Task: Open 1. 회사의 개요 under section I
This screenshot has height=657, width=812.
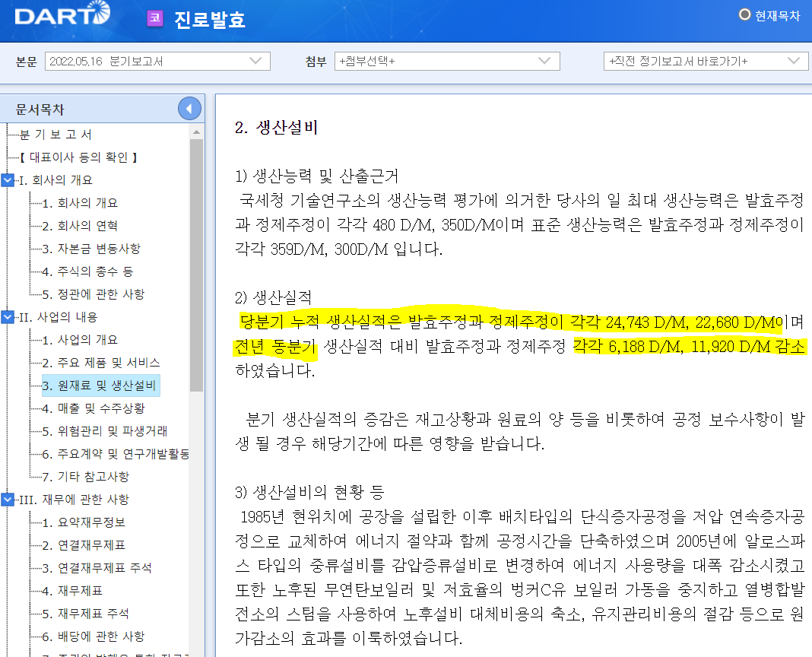Action: coord(80,202)
